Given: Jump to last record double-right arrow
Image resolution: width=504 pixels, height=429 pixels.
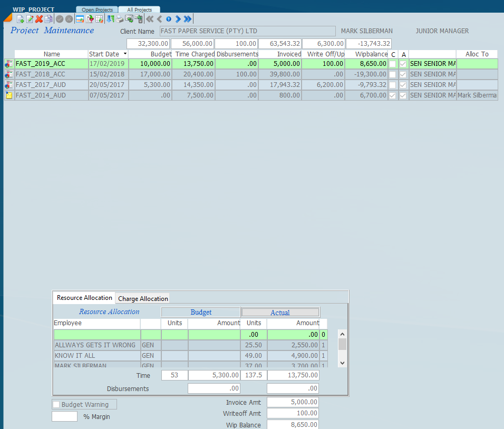Looking at the screenshot, I should (188, 19).
